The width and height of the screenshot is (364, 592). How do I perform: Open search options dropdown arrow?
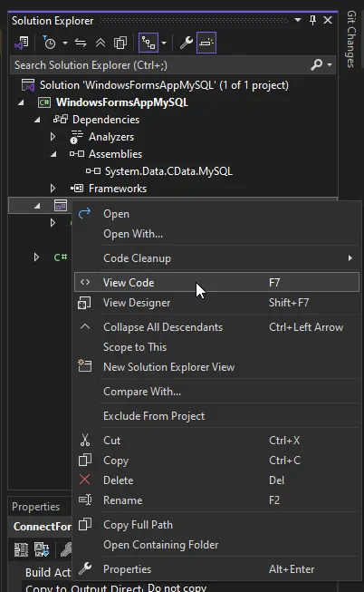330,65
